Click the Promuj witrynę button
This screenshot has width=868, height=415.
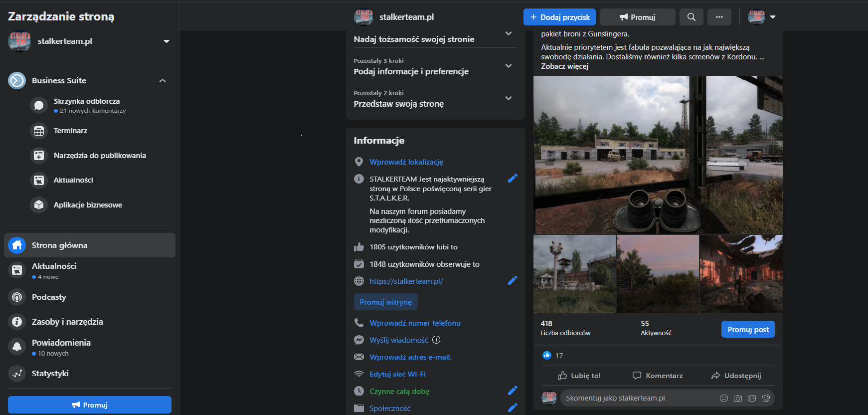386,302
